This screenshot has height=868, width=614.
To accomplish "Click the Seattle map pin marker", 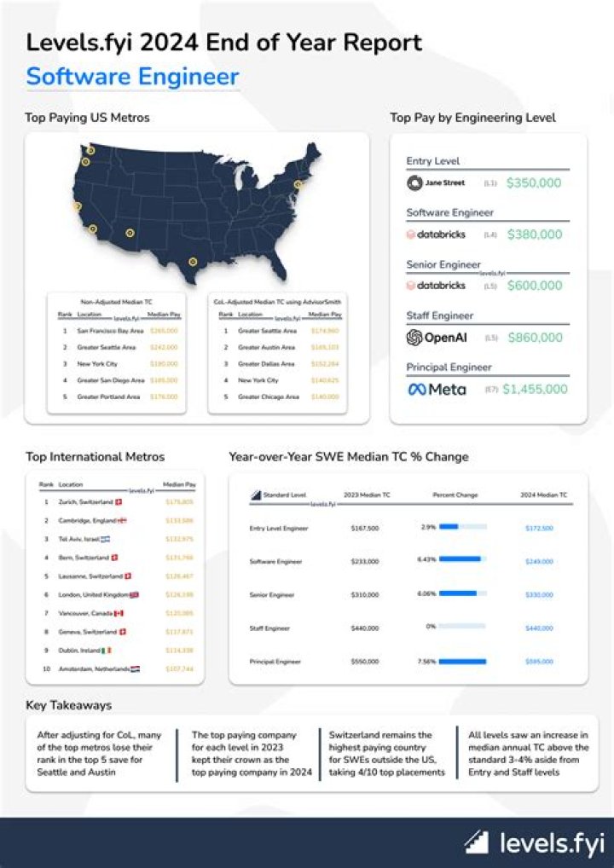I will click(x=90, y=150).
